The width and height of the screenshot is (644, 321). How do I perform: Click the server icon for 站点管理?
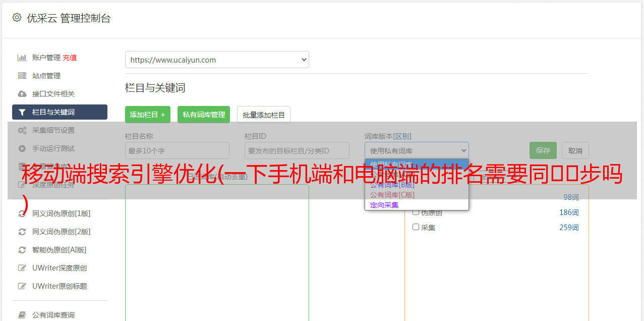coord(22,76)
